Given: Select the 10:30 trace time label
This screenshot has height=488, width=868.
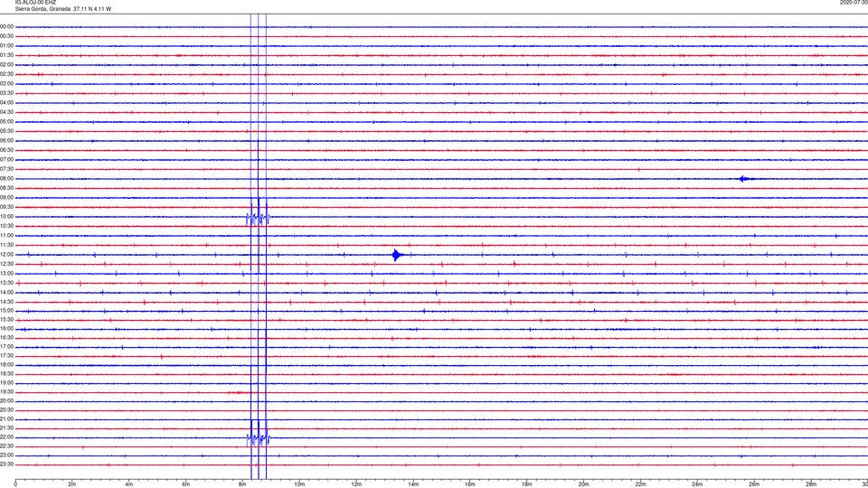Looking at the screenshot, I should tap(6, 226).
